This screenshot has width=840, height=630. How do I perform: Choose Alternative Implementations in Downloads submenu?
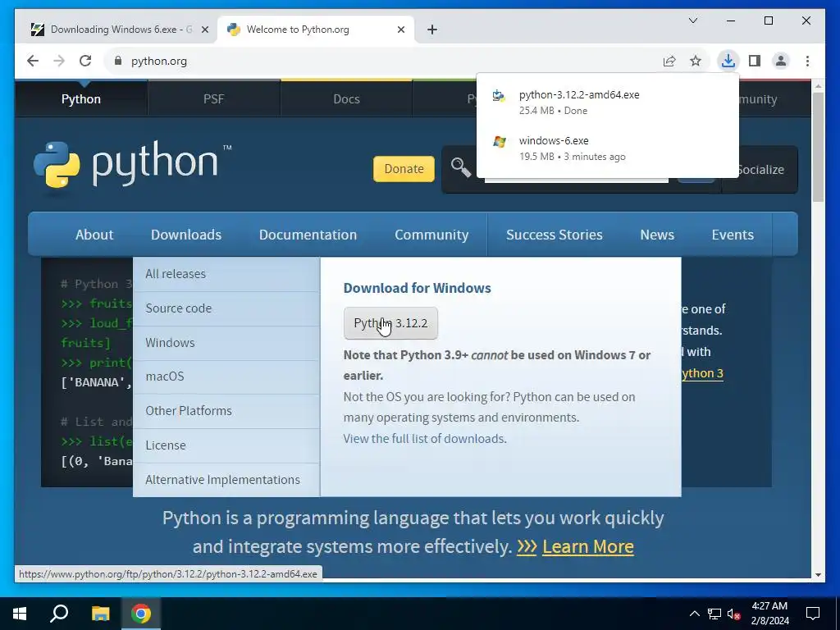click(226, 479)
